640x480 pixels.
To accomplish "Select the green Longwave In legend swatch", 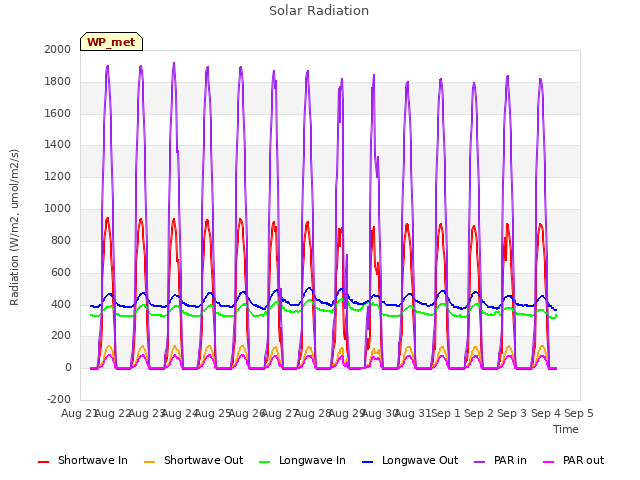I will [x=264, y=462].
